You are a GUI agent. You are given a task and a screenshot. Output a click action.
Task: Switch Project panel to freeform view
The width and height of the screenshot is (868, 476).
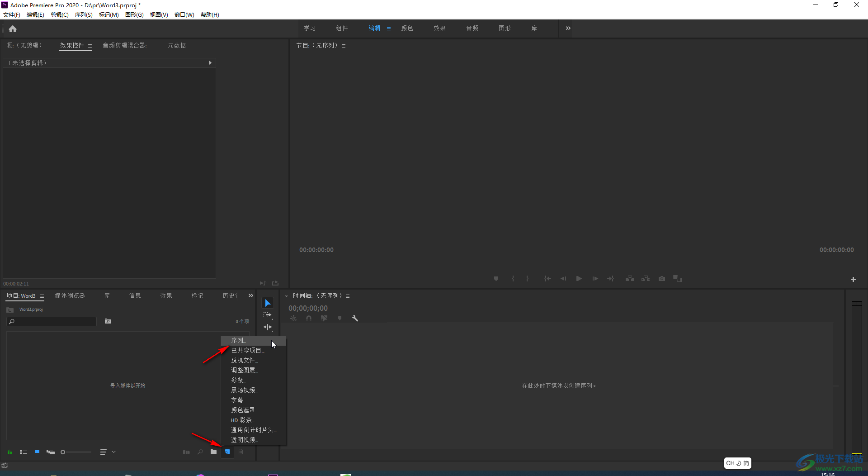pyautogui.click(x=51, y=452)
